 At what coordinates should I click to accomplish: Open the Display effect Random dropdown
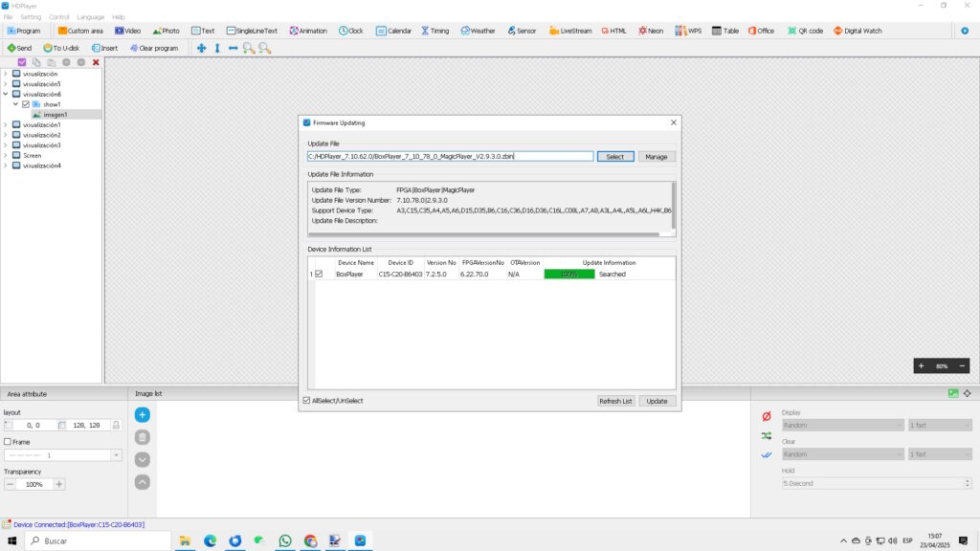pyautogui.click(x=842, y=425)
